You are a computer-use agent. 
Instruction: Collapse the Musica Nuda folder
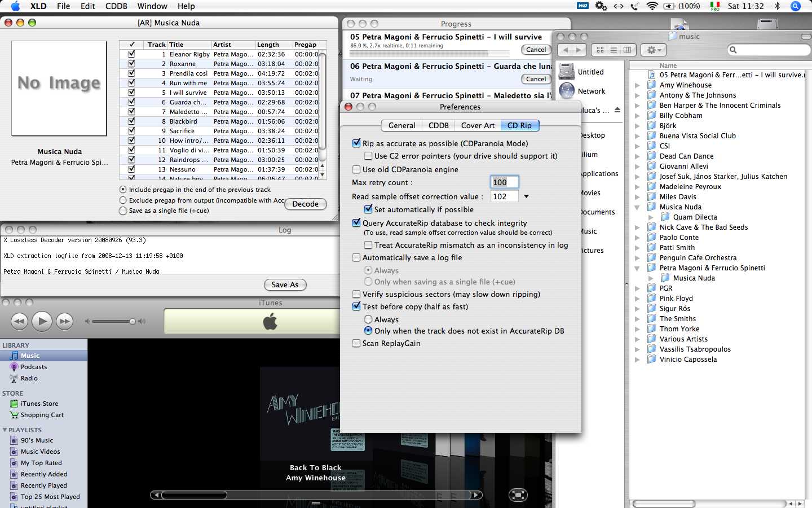[637, 207]
